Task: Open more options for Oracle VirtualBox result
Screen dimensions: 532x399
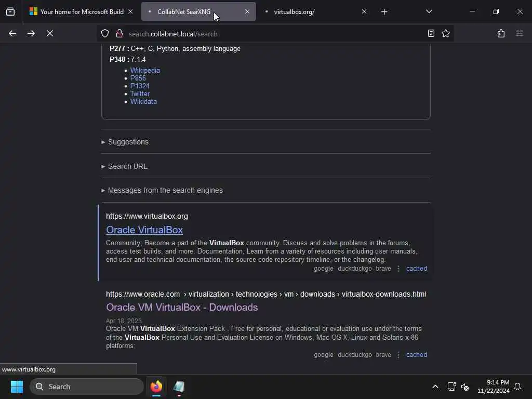Action: (398, 269)
